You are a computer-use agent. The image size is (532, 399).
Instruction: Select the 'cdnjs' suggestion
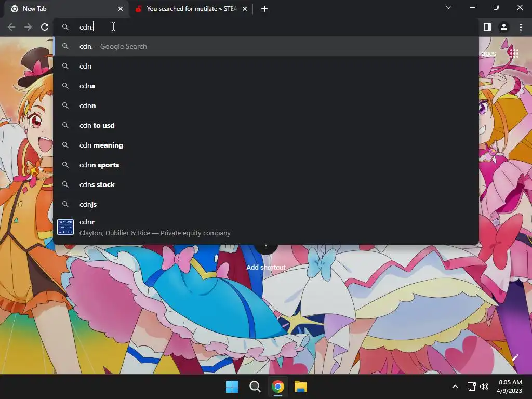(x=266, y=204)
